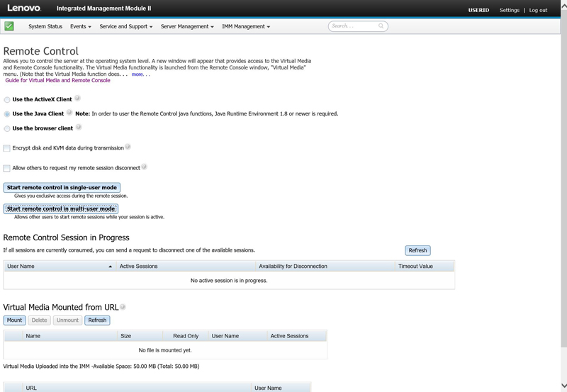The height and width of the screenshot is (392, 567).
Task: Click help icon next to Virtual Media heading
Action: pos(123,307)
